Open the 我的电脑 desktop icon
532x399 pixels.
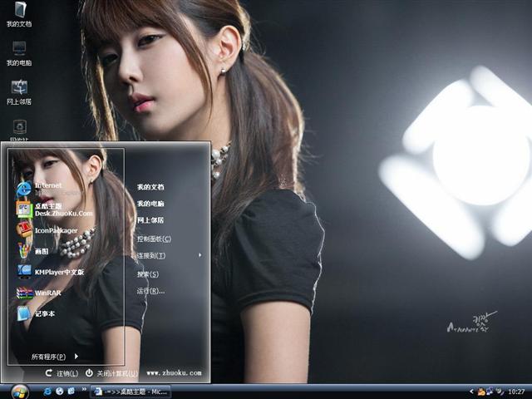click(19, 53)
